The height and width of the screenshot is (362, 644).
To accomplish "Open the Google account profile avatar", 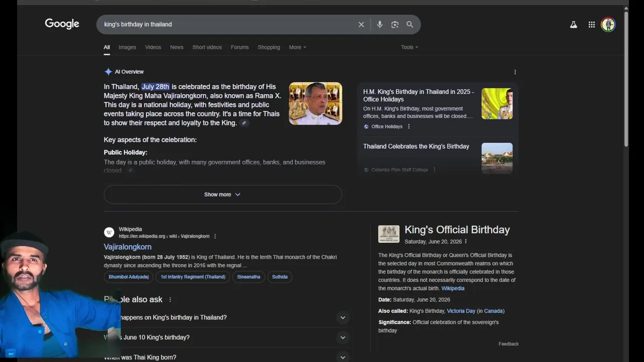I will [x=608, y=24].
